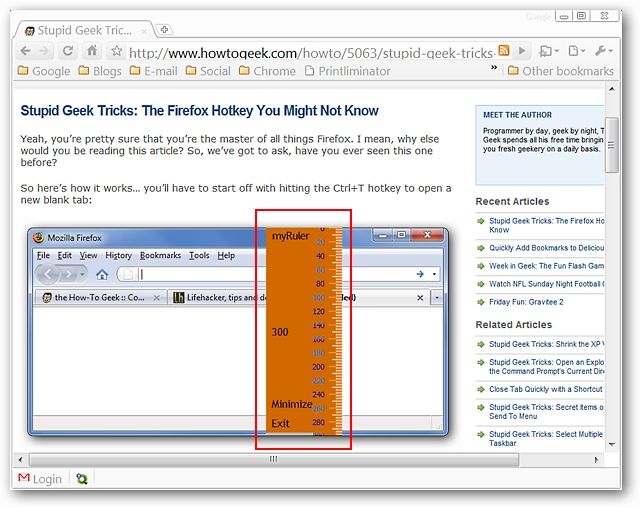Open the Friday Fun: Gravitee 2 article
The image size is (640, 508).
(526, 302)
